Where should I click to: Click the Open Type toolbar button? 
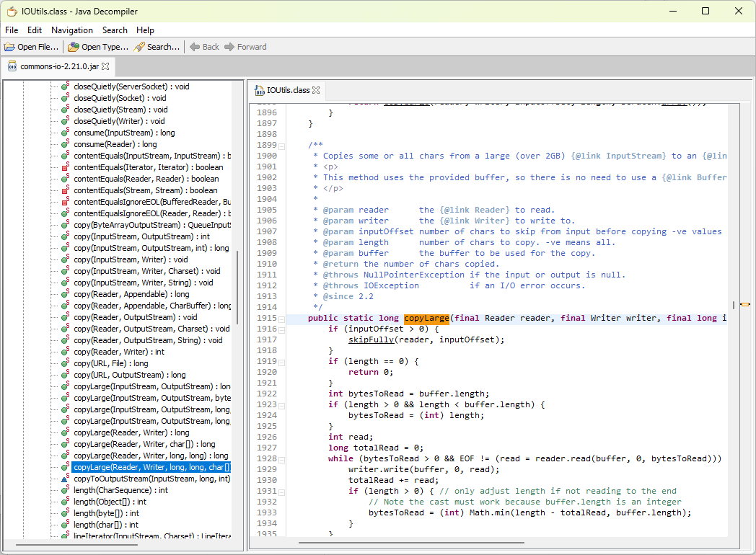[x=98, y=47]
